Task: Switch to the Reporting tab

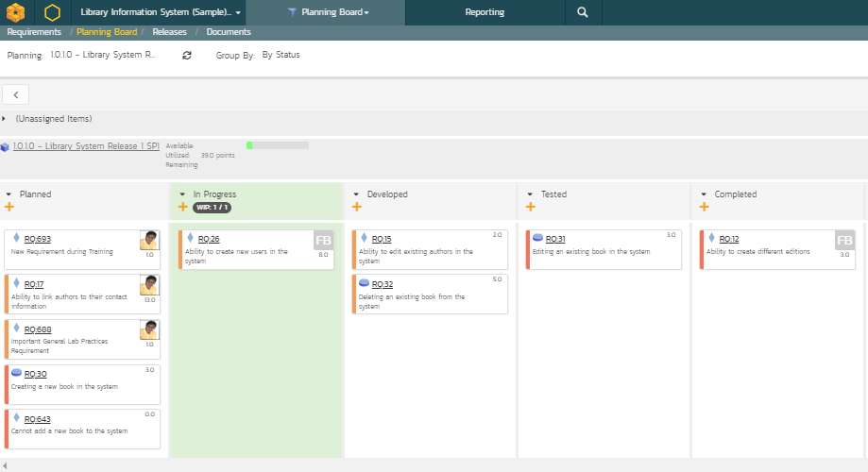Action: click(x=485, y=12)
